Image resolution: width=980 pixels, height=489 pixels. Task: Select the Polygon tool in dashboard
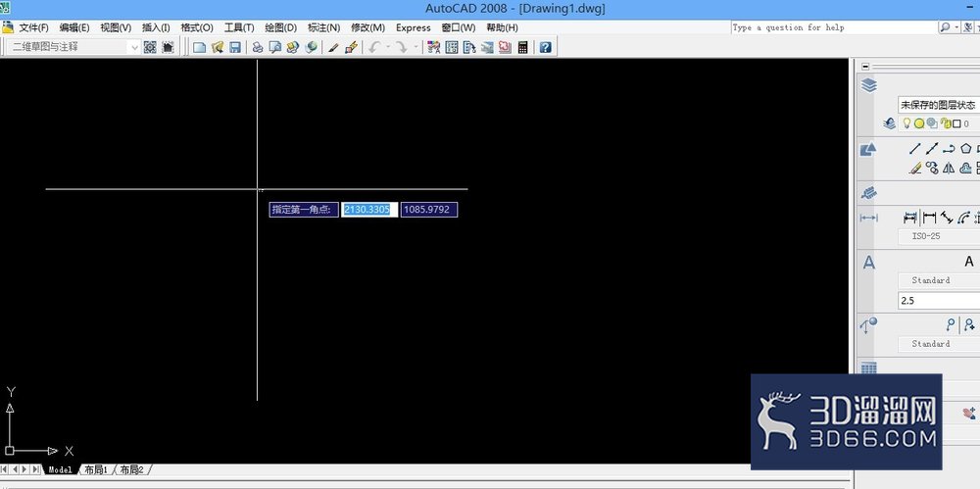(x=966, y=149)
